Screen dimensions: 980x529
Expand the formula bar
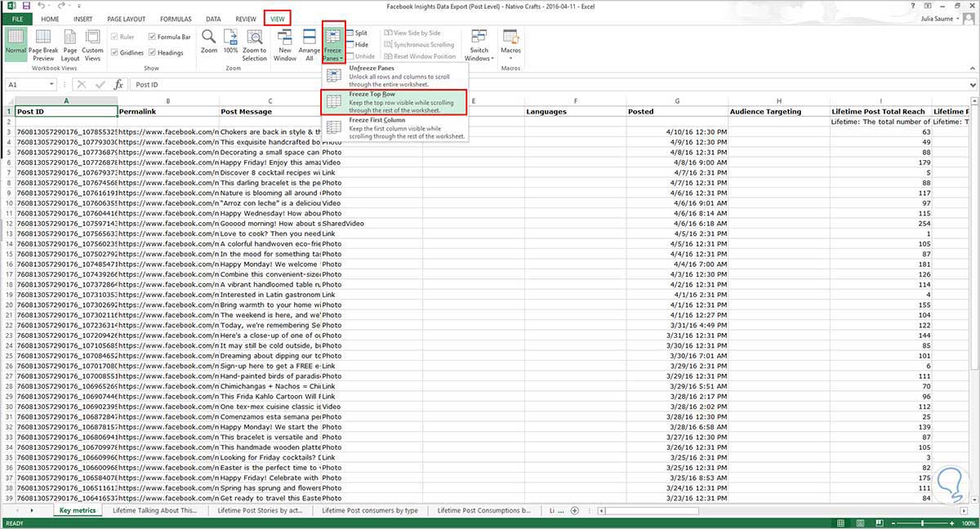(973, 85)
